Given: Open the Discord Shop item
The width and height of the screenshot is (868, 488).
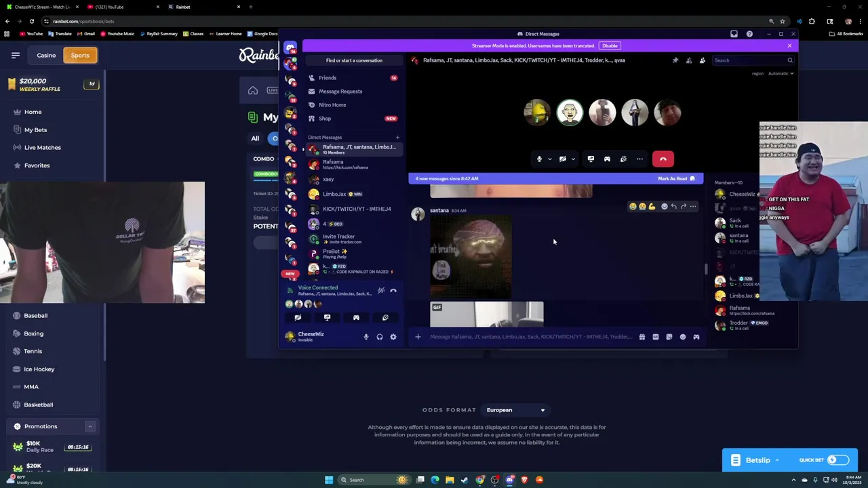Looking at the screenshot, I should 353,119.
